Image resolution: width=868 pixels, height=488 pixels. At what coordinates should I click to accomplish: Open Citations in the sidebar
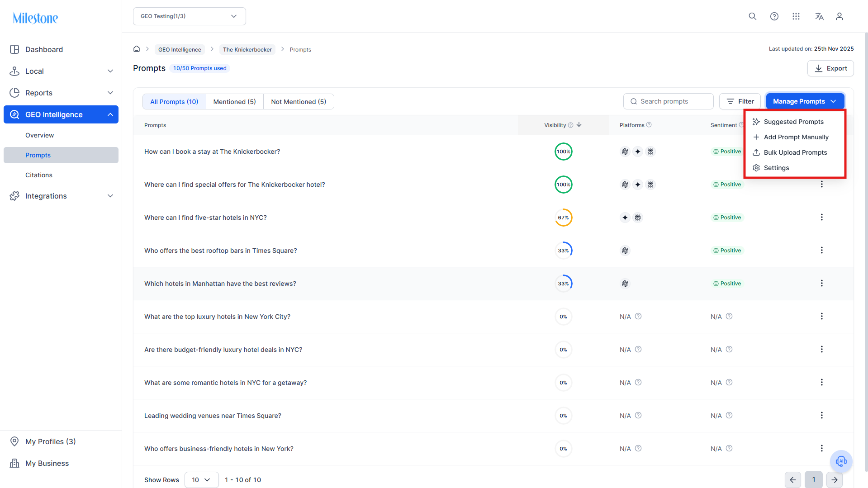[x=61, y=175]
